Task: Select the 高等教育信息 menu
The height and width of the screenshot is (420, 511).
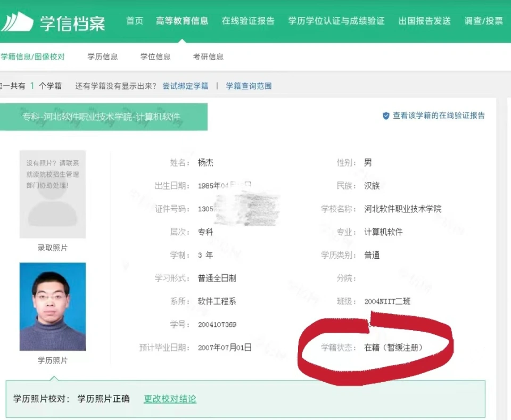Action: point(182,21)
